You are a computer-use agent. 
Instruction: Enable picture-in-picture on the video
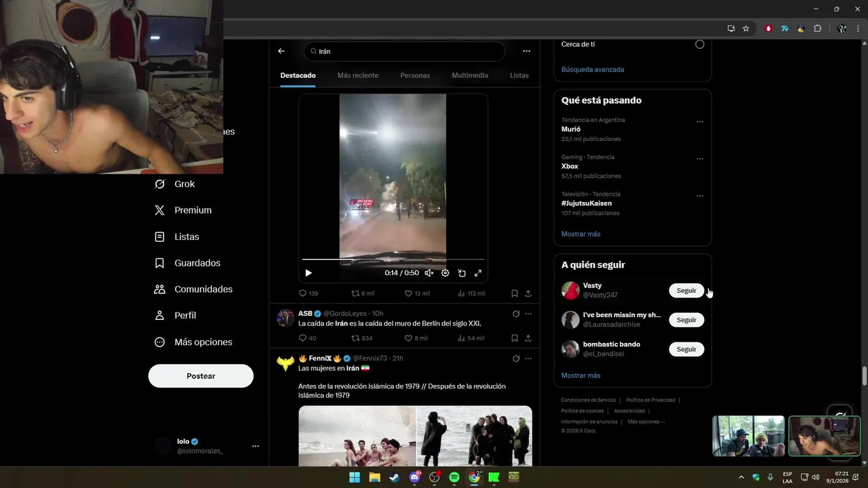tap(462, 273)
